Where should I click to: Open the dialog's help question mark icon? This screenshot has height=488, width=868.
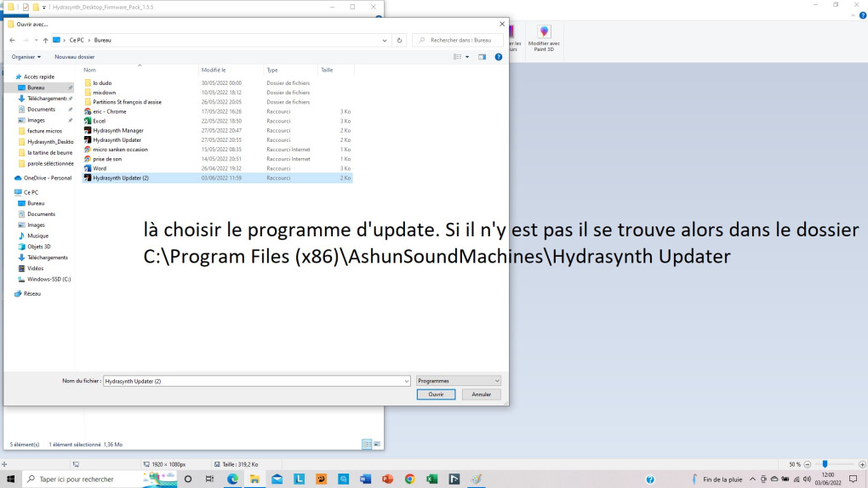498,57
